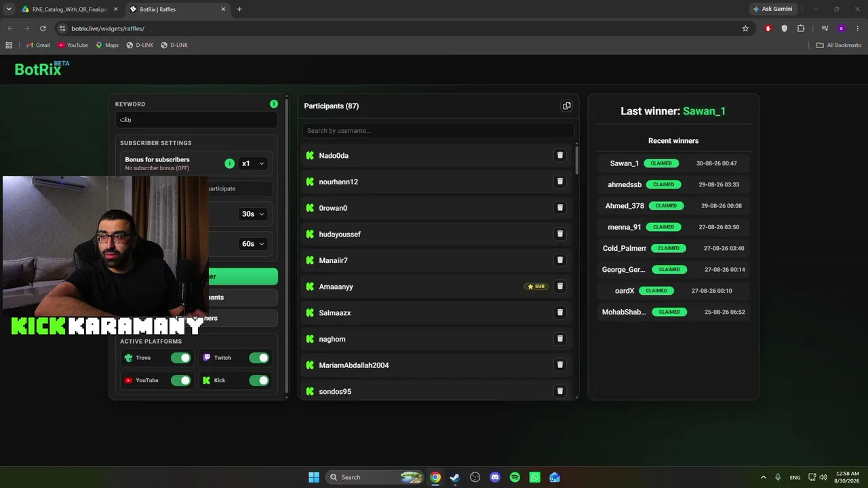Viewport: 868px width, 488px height.
Task: Open the 60s duration dropdown
Action: 253,244
